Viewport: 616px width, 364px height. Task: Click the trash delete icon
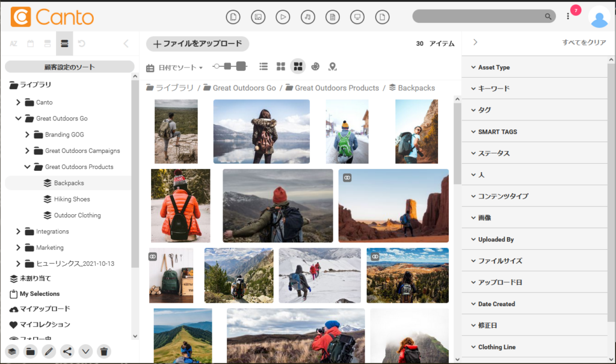[x=103, y=351]
